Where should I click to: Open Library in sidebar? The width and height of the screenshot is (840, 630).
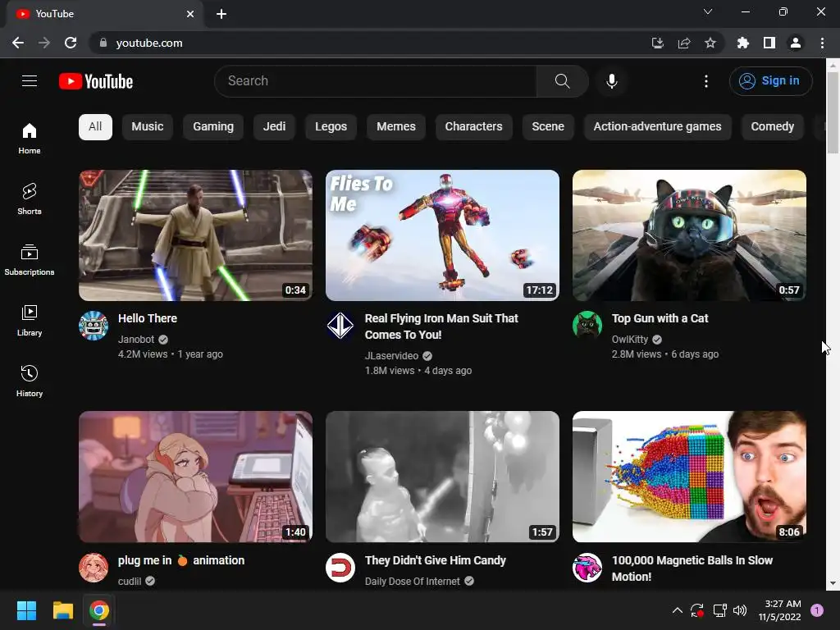[30, 321]
